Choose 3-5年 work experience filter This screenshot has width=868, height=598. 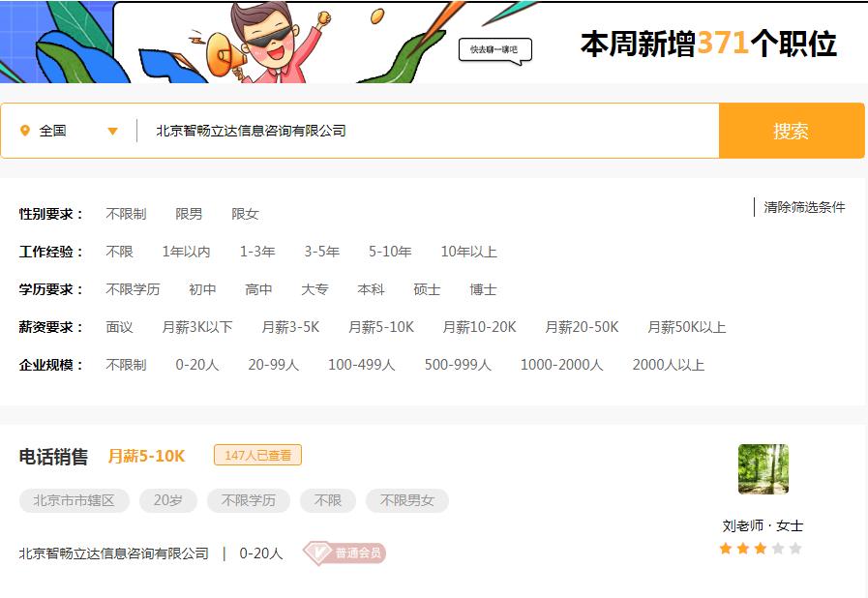(x=320, y=251)
